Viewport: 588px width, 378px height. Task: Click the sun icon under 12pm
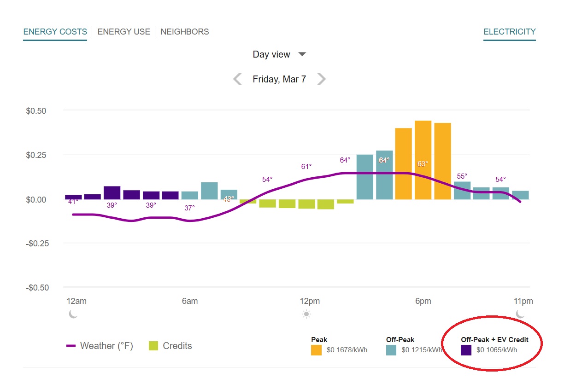click(306, 314)
